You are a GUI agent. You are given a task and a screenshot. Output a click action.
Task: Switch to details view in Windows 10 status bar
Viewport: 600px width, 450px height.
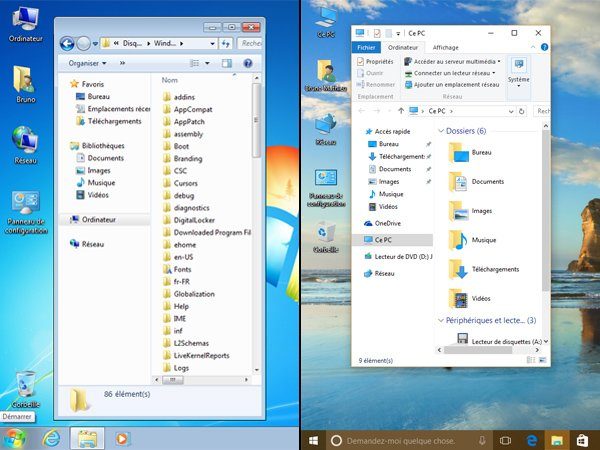(x=531, y=360)
